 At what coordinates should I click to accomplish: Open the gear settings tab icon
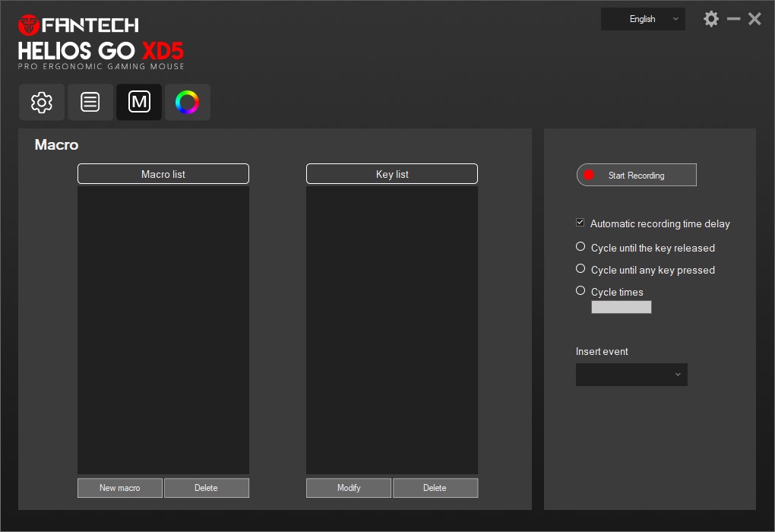point(42,102)
